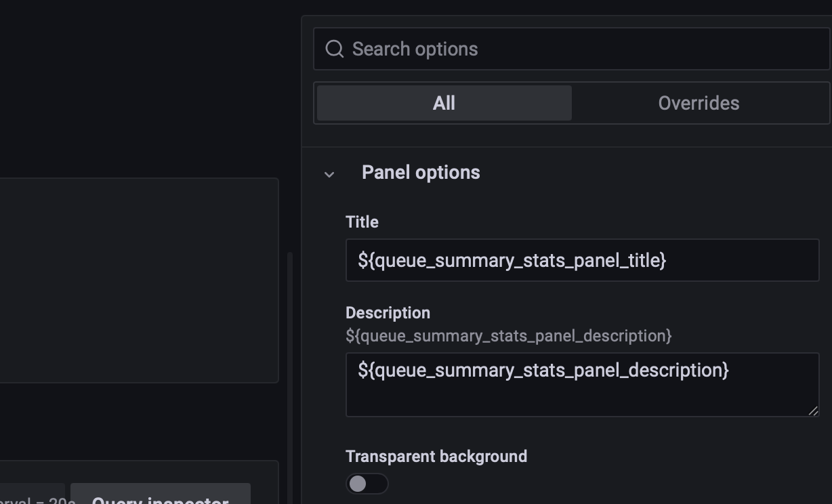This screenshot has height=504, width=832.
Task: Enable the Transparent background toggle
Action: tap(367, 483)
